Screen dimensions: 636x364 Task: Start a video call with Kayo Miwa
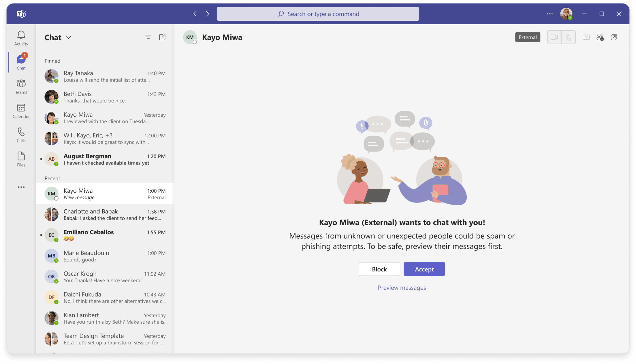554,37
